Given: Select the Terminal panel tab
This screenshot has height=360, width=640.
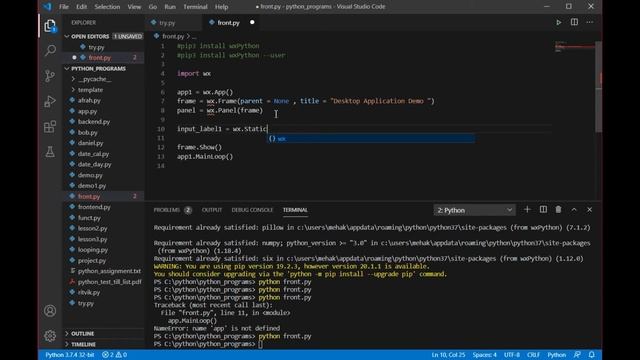Looking at the screenshot, I should coord(295,210).
